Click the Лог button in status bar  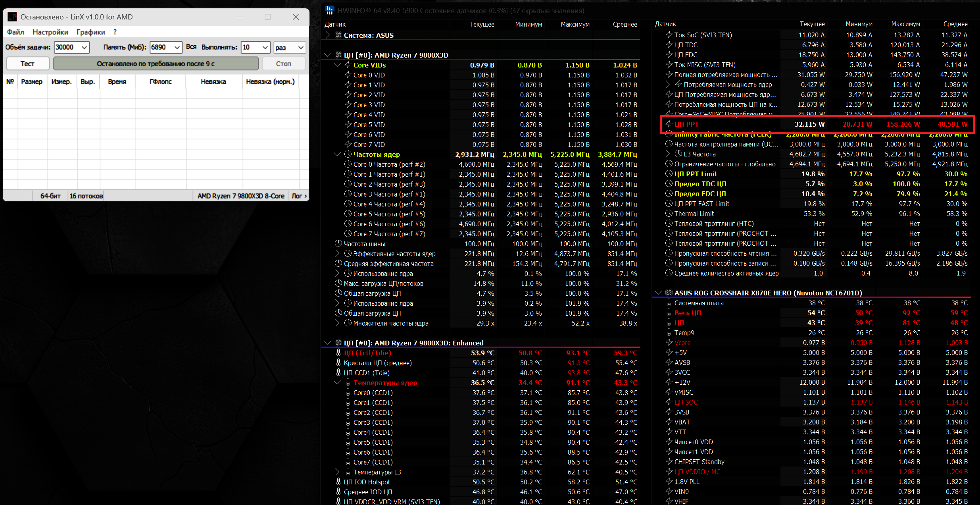tap(299, 196)
